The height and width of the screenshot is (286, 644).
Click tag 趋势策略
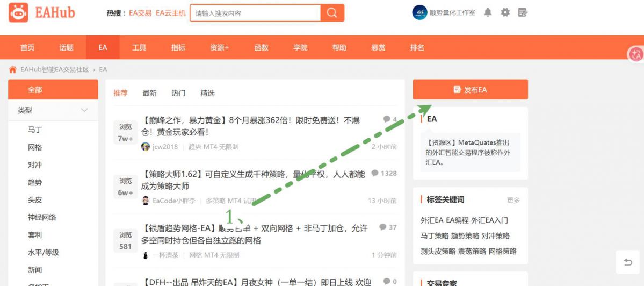(x=465, y=236)
